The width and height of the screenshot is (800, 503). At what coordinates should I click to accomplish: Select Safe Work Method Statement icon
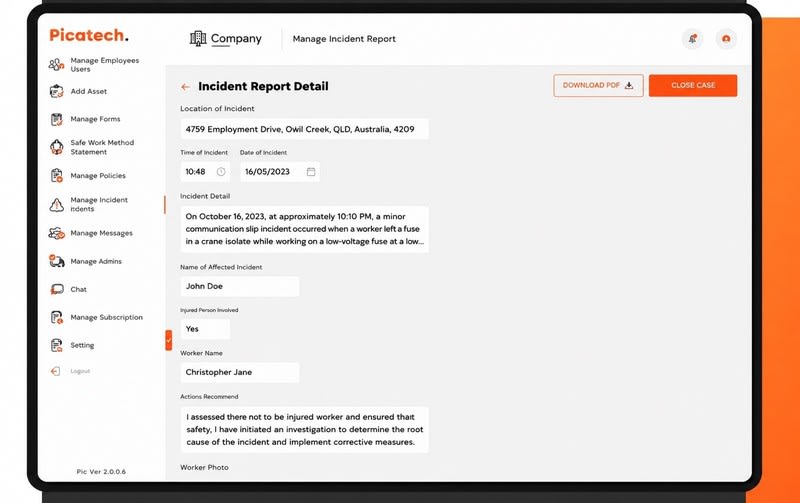click(56, 147)
